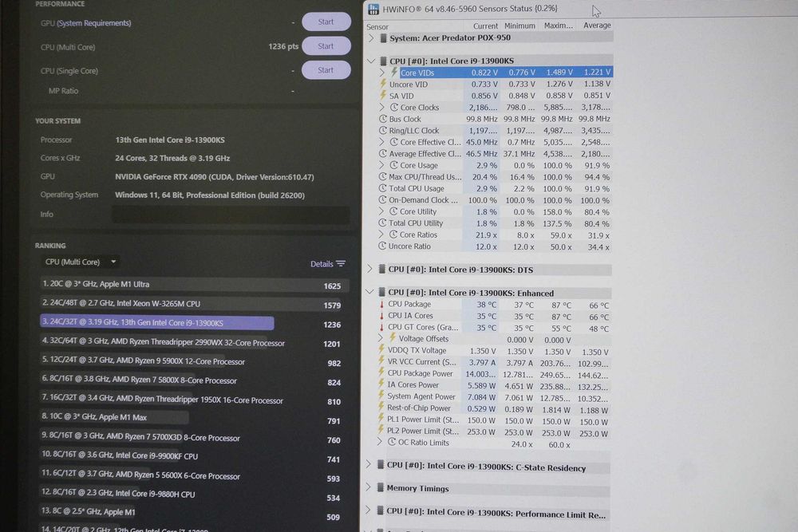Click CPU GT Cores thermometer icon

pyautogui.click(x=381, y=328)
